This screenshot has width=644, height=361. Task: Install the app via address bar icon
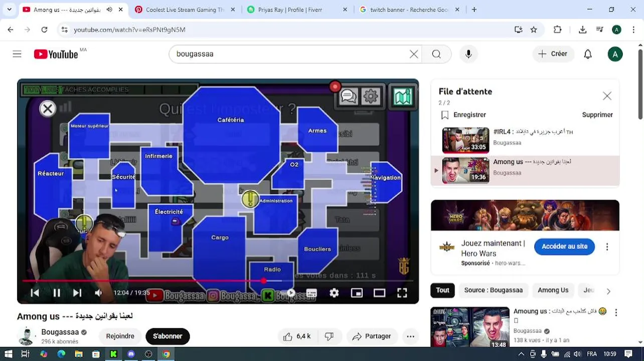(519, 30)
